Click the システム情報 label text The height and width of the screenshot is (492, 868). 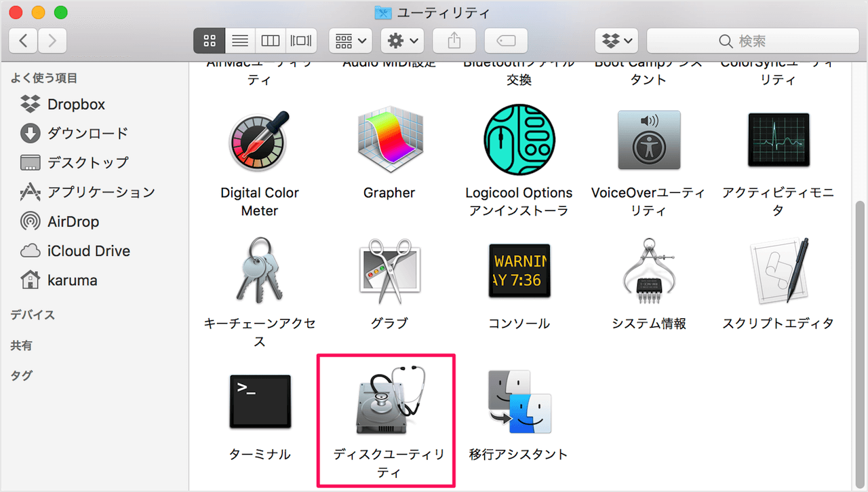(649, 324)
